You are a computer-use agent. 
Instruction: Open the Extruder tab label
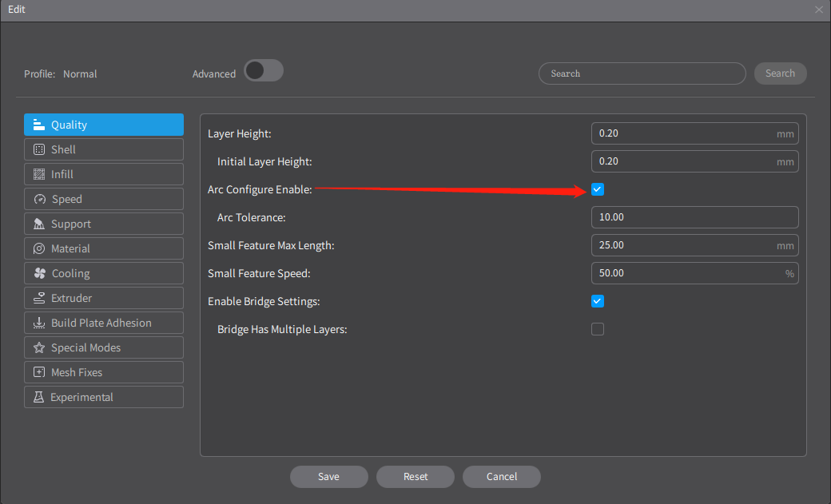[72, 298]
